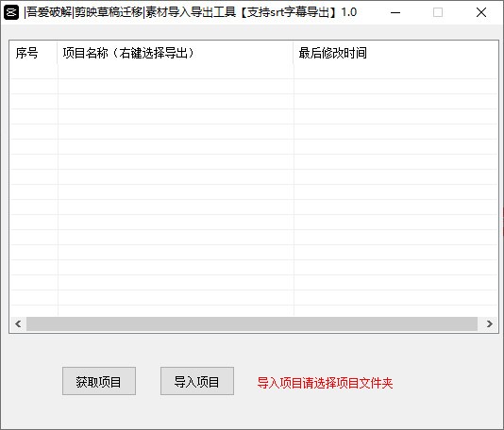This screenshot has width=504, height=430.
Task: Click the 剪映 app icon in title bar
Action: pos(11,12)
